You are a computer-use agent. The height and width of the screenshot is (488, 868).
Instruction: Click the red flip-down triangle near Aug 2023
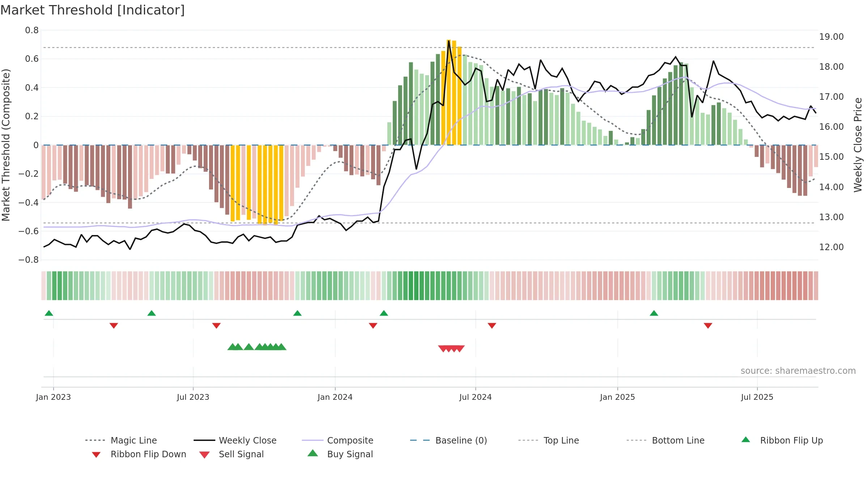pyautogui.click(x=216, y=326)
